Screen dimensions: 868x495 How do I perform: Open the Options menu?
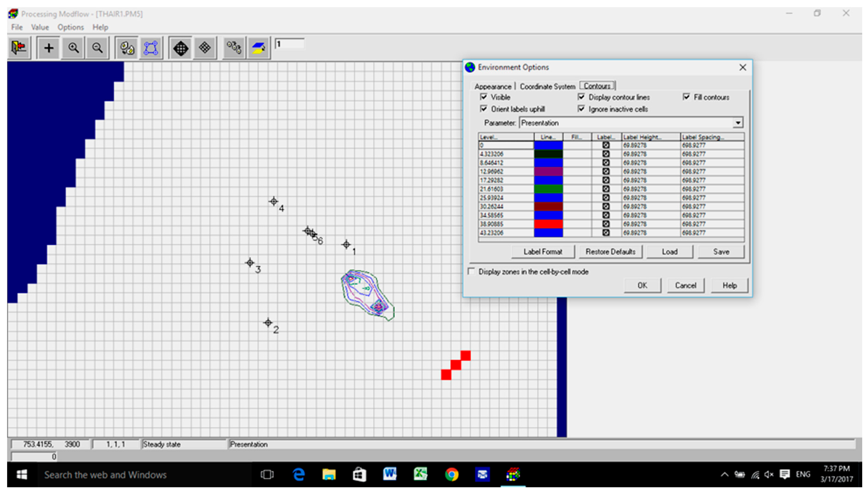pos(71,27)
